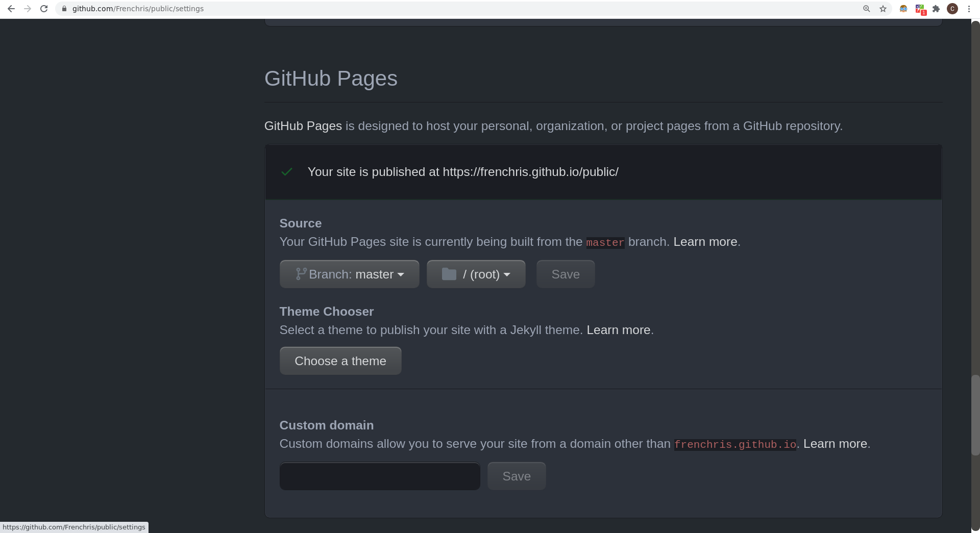Click the git branch icon in Branch button

pos(301,274)
